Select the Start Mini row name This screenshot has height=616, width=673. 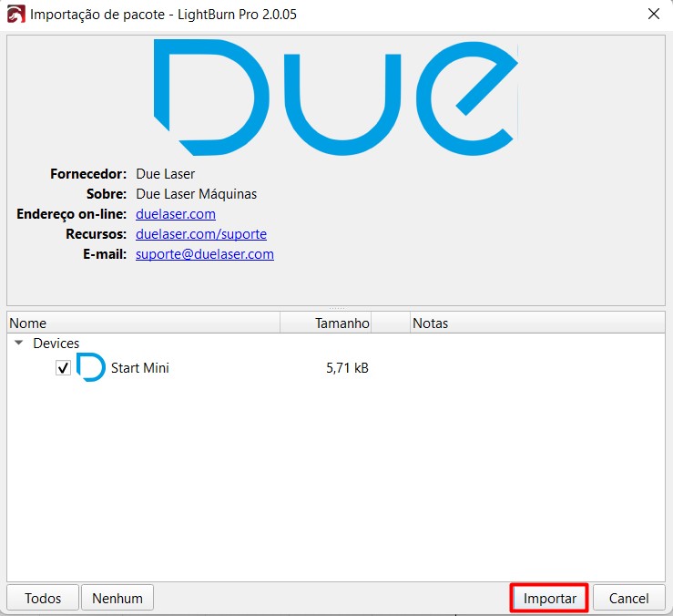pos(140,368)
